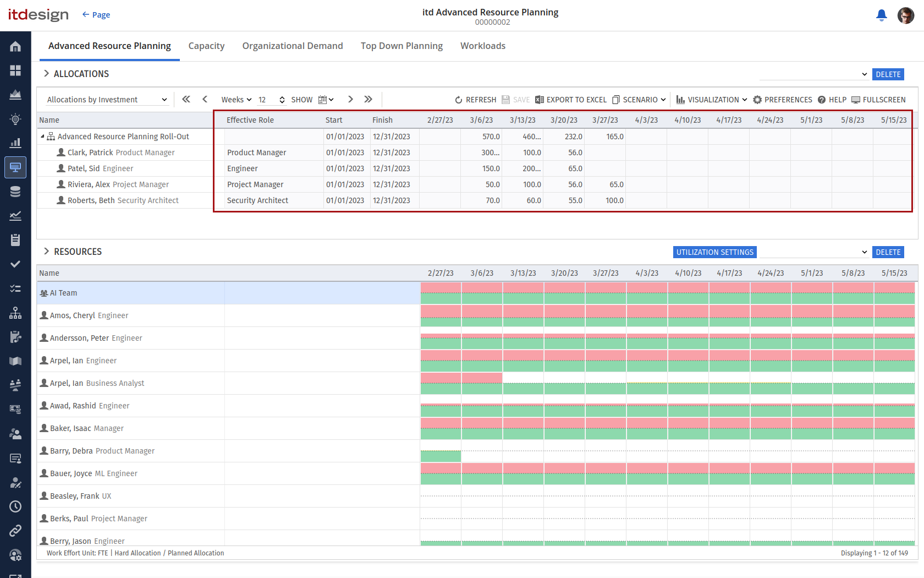Select Advanced Resource Planning tab
The width and height of the screenshot is (924, 578).
click(109, 46)
